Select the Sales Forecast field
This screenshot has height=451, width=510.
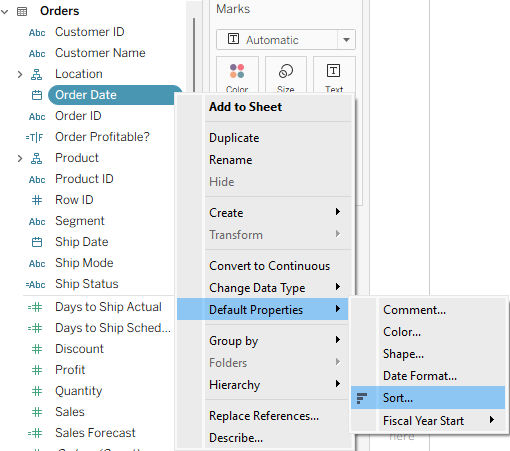[95, 433]
